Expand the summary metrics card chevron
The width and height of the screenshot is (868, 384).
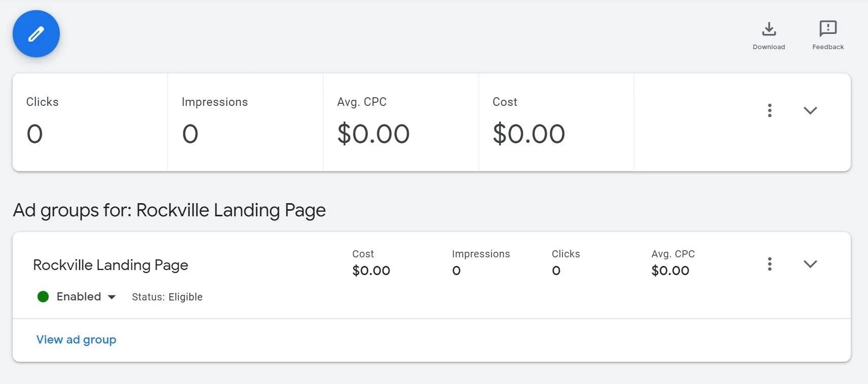(810, 110)
